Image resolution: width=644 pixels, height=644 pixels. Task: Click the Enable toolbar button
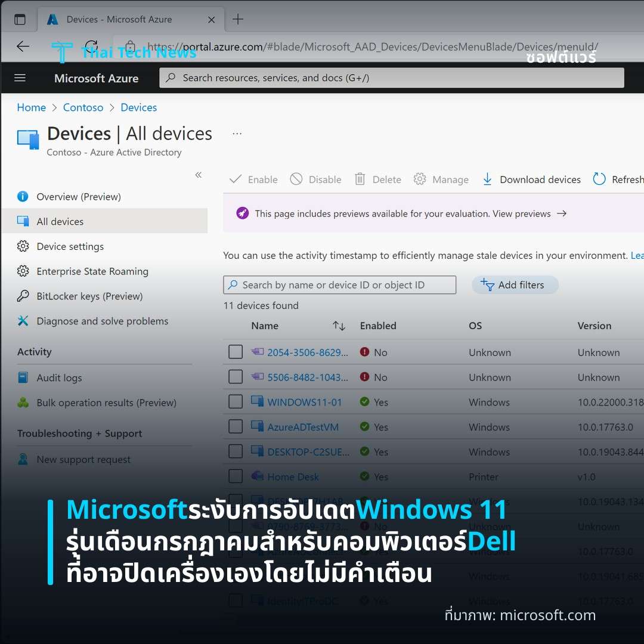click(253, 179)
